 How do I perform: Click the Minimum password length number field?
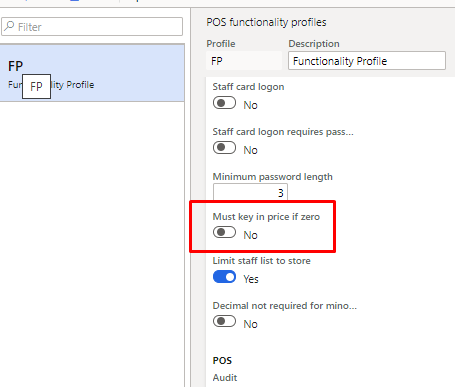pos(250,192)
